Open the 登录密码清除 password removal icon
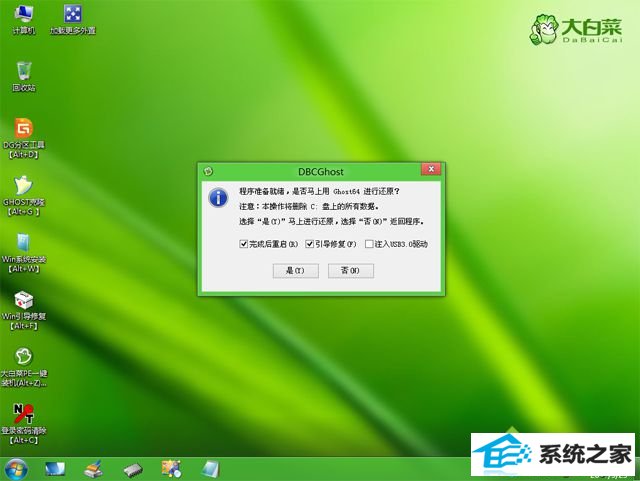Image resolution: width=640 pixels, height=481 pixels. [23, 415]
